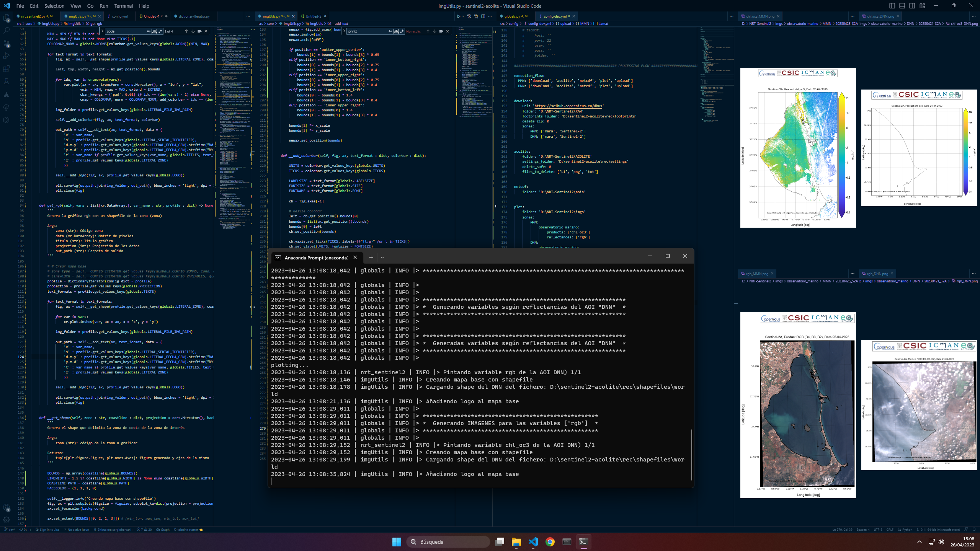Open the Manage gear icon

click(7, 520)
